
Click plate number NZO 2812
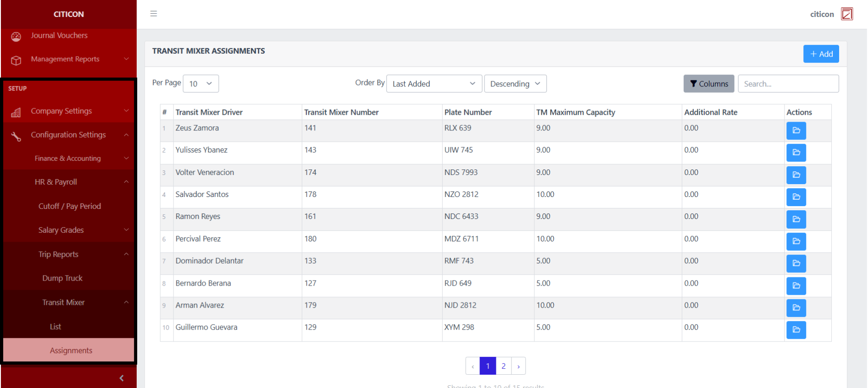pyautogui.click(x=461, y=194)
